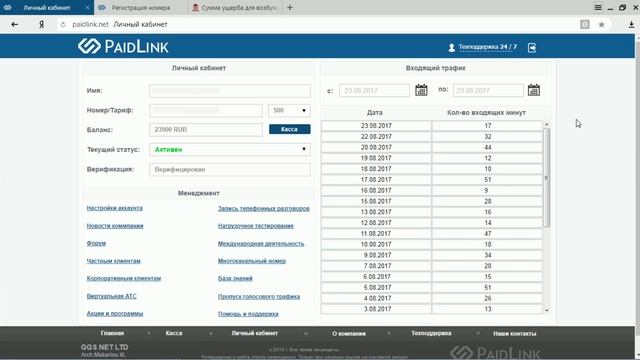The image size is (640, 360).
Task: Click the Касса button next to balance
Action: 290,129
